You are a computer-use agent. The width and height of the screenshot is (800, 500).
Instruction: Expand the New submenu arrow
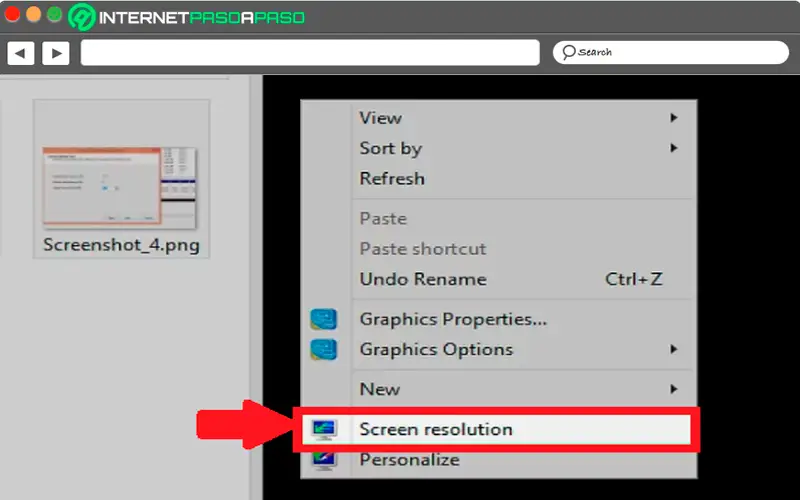click(x=674, y=389)
